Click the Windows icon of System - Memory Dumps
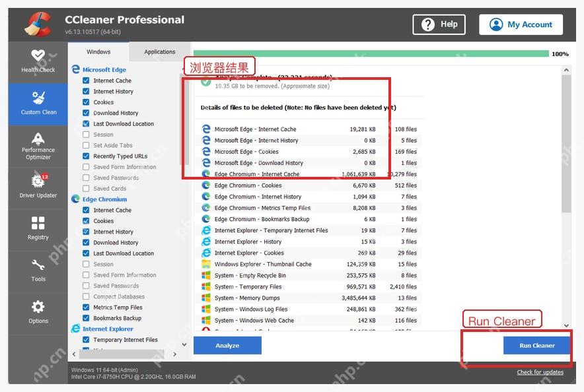The height and width of the screenshot is (392, 584). (x=206, y=298)
